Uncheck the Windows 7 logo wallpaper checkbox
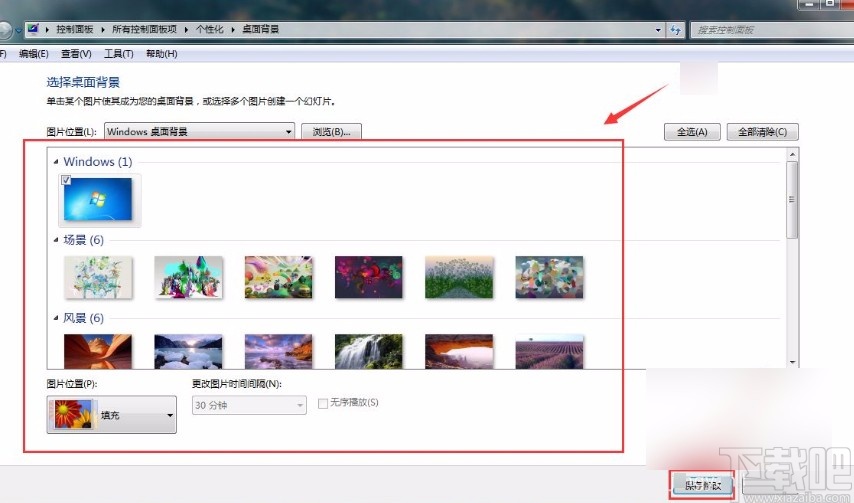This screenshot has width=854, height=503. pyautogui.click(x=66, y=180)
